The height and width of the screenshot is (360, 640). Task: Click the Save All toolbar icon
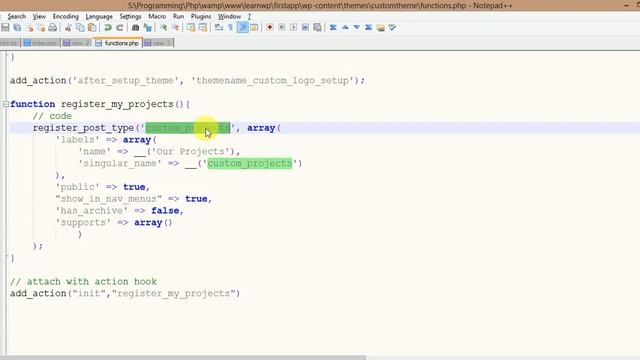[17, 27]
